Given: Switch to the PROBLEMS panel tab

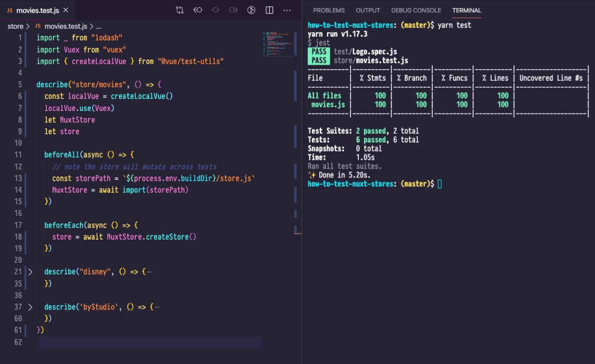Looking at the screenshot, I should pos(329,10).
